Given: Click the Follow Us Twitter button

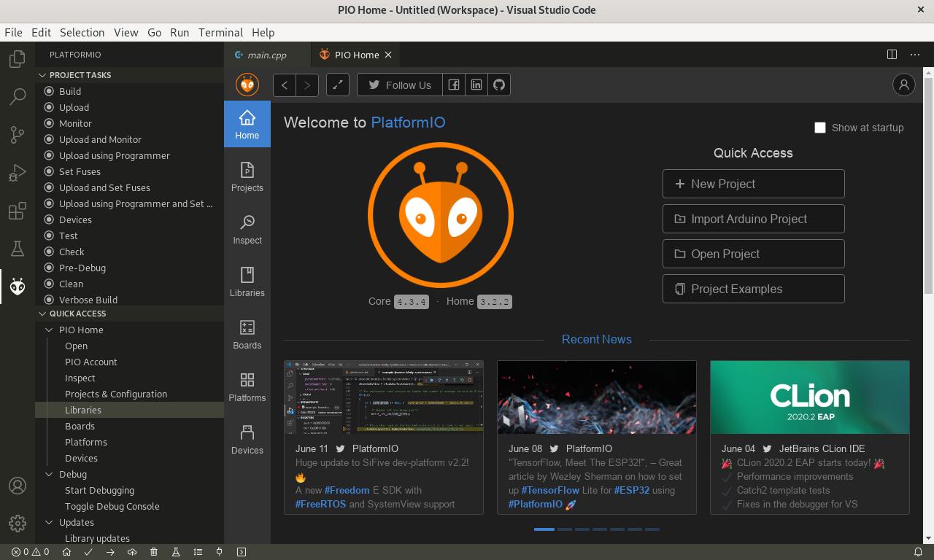Looking at the screenshot, I should point(399,85).
